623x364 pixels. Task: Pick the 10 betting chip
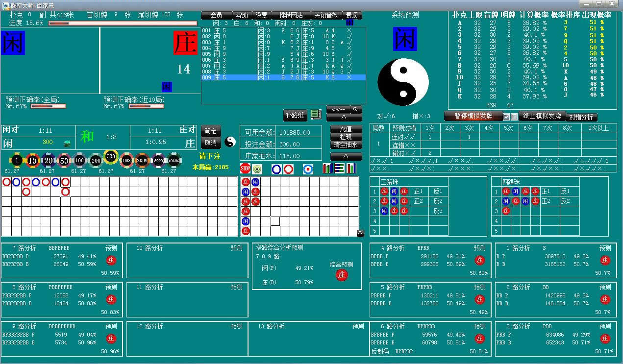pos(32,160)
